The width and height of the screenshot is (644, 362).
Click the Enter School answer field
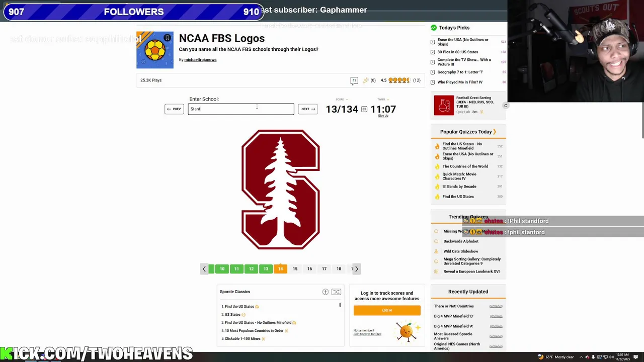(x=241, y=109)
